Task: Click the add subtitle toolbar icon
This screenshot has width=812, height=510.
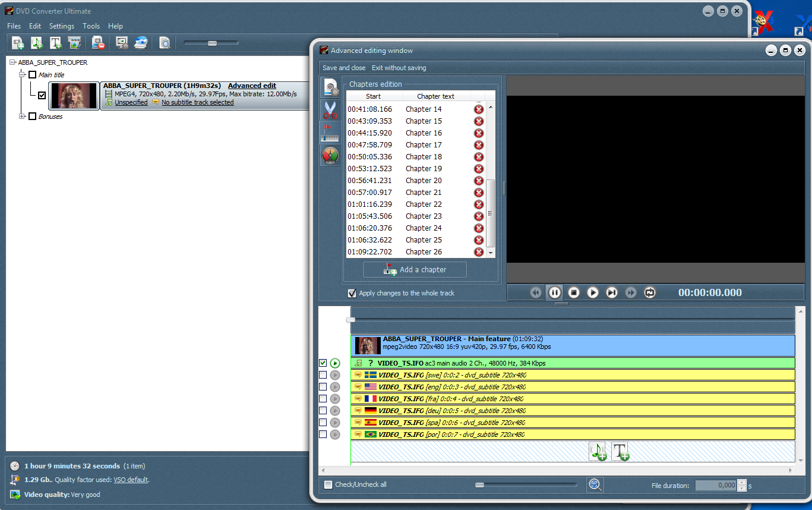Action: [x=56, y=43]
